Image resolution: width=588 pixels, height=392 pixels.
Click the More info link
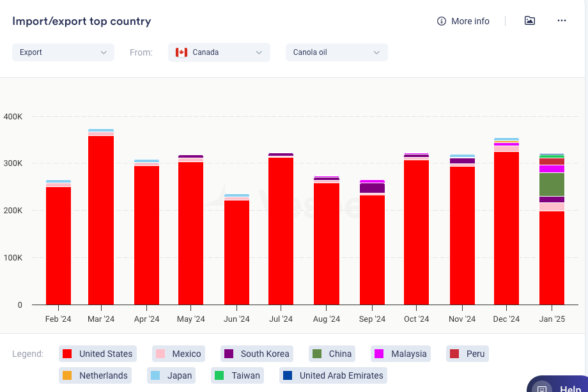pos(470,21)
